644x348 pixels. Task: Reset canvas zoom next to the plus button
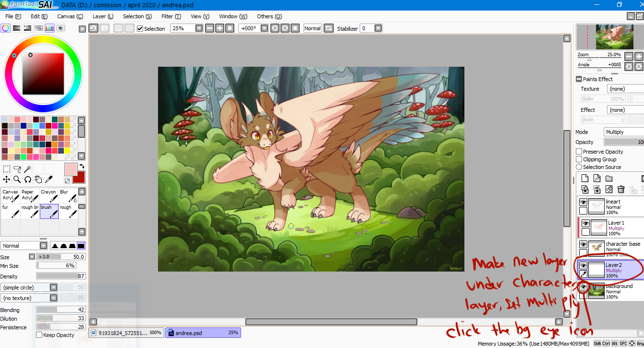pyautogui.click(x=230, y=28)
